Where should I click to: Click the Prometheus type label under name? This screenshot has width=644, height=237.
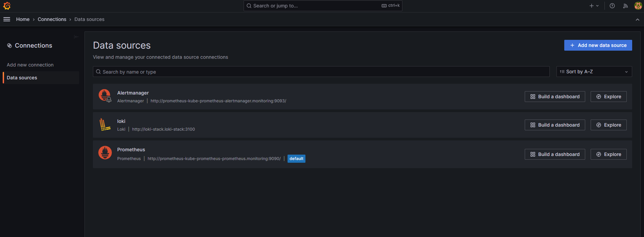129,159
